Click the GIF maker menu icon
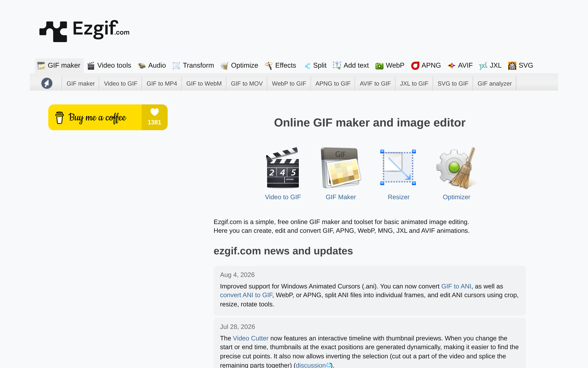This screenshot has height=368, width=588. (41, 66)
